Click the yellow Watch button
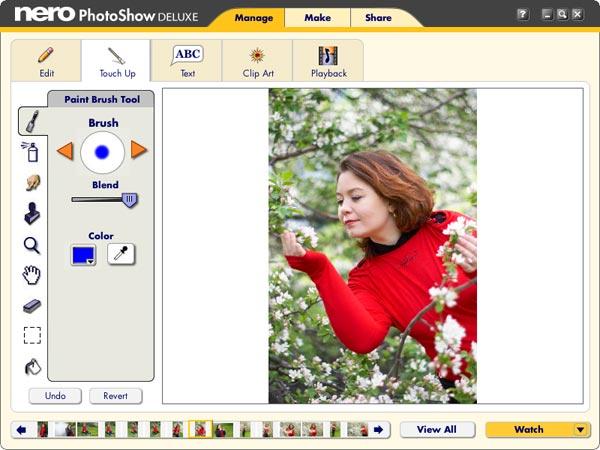 click(529, 429)
